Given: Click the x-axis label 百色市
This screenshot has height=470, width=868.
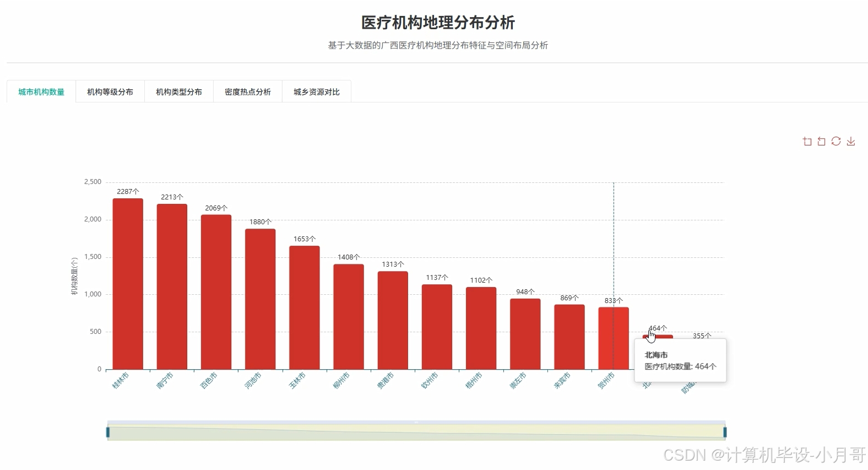Looking at the screenshot, I should [209, 380].
